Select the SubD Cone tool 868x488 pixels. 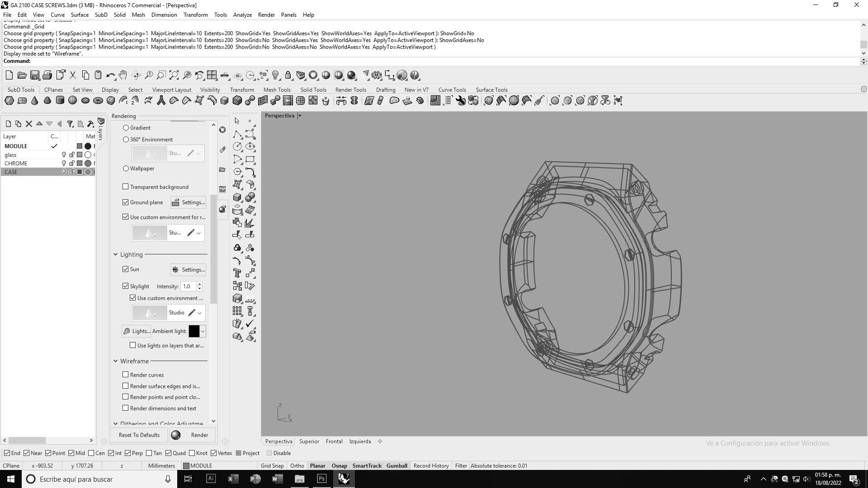point(34,101)
